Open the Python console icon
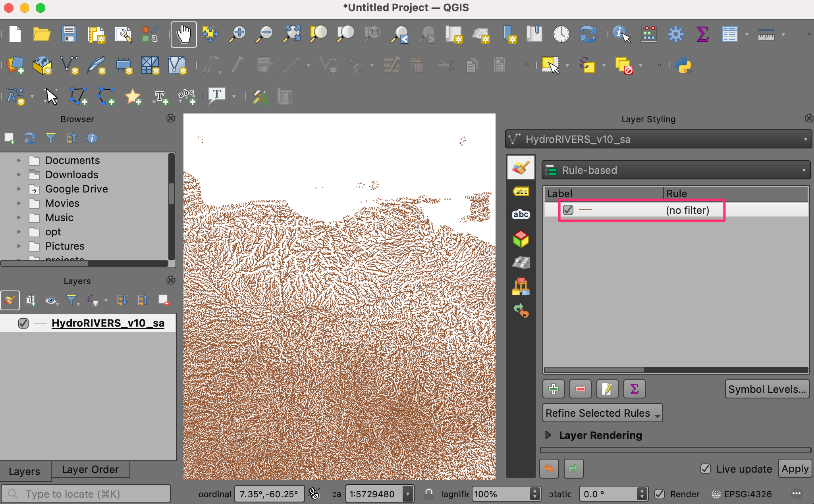This screenshot has height=504, width=814. point(683,65)
